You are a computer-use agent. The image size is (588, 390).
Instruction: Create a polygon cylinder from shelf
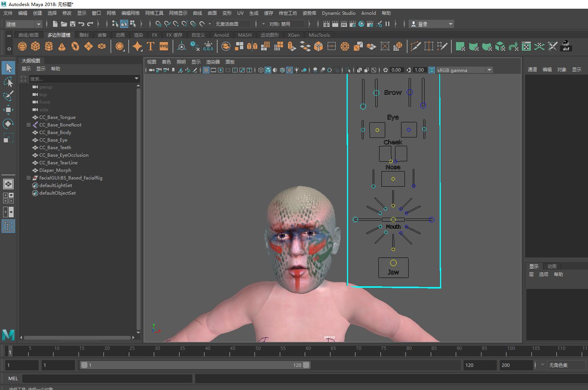[49, 47]
